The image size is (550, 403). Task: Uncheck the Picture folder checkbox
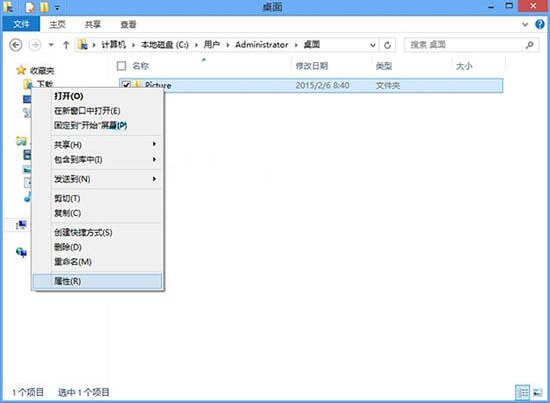click(126, 85)
